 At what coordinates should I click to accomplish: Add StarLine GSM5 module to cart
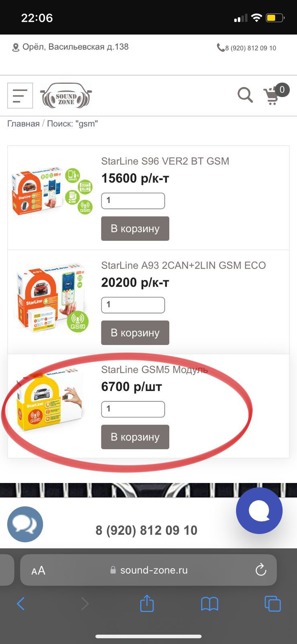pos(135,437)
